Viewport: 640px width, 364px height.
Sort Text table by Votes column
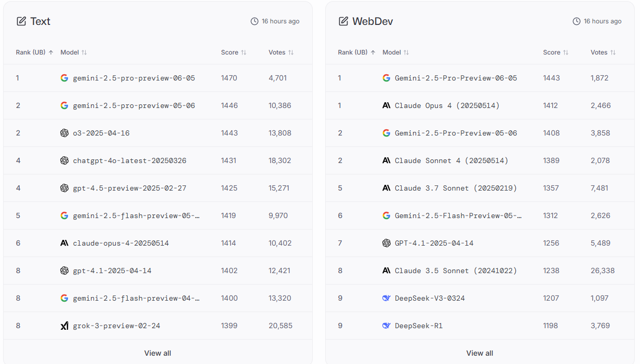[281, 52]
